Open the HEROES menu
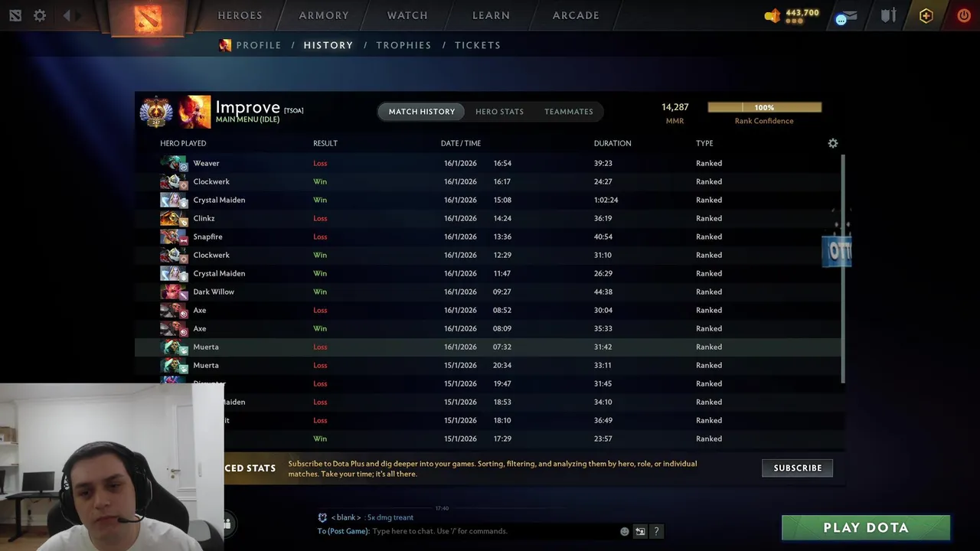This screenshot has height=551, width=980. click(x=240, y=15)
